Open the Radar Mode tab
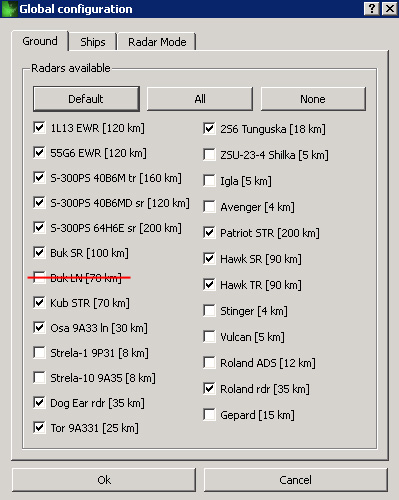 (x=157, y=42)
